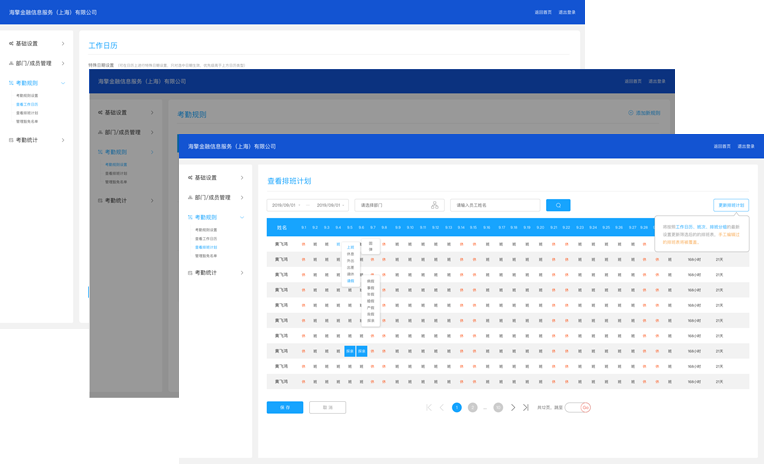
Task: Select 查看排班计划 in front window submenu
Action: (x=206, y=247)
